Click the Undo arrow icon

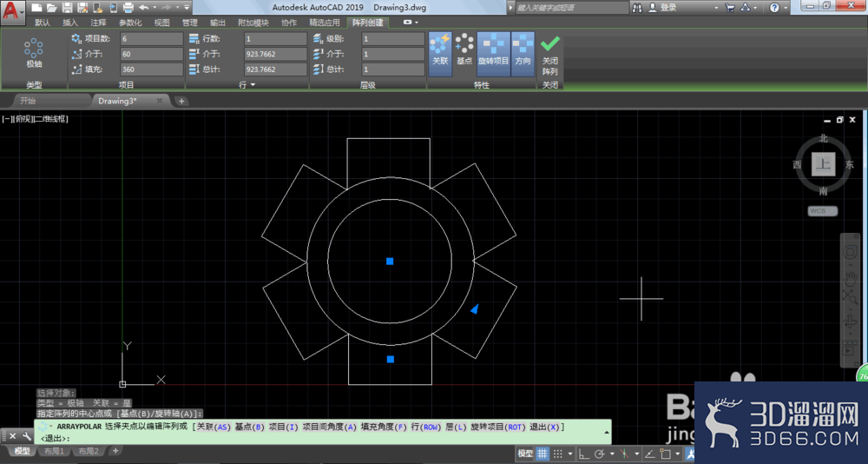click(x=144, y=8)
